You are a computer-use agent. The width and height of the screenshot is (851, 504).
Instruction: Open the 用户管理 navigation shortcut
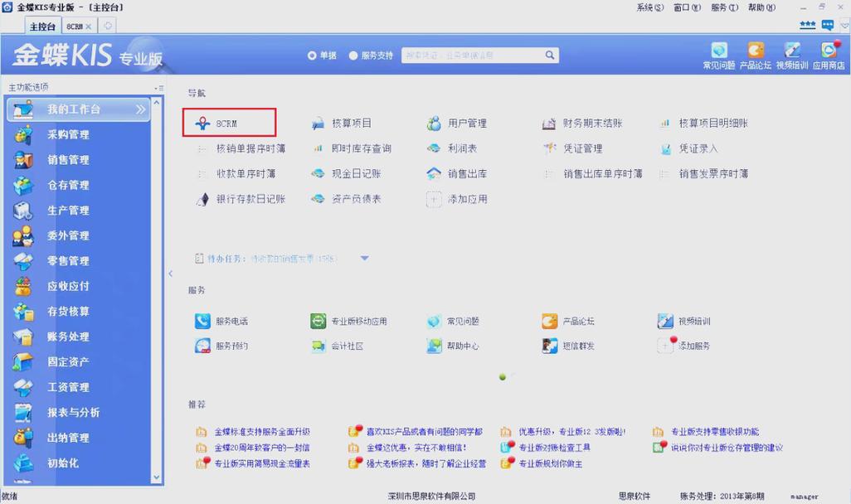coord(456,124)
